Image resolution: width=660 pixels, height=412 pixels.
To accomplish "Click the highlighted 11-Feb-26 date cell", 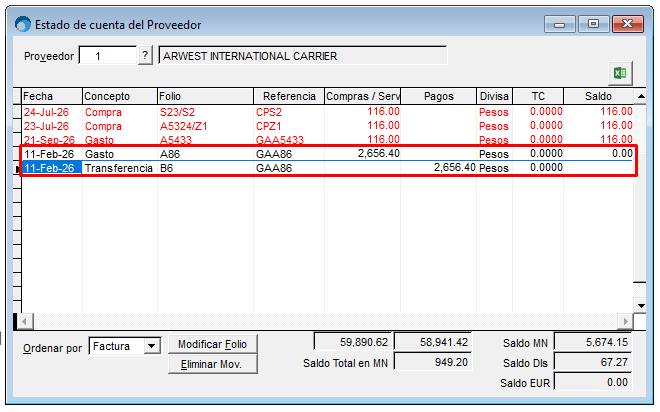I will click(52, 168).
